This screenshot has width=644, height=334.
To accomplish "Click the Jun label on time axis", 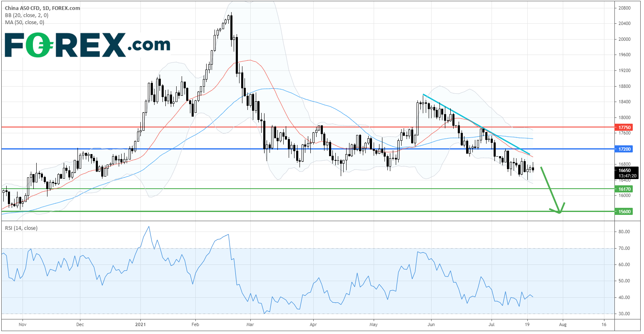I will click(431, 324).
